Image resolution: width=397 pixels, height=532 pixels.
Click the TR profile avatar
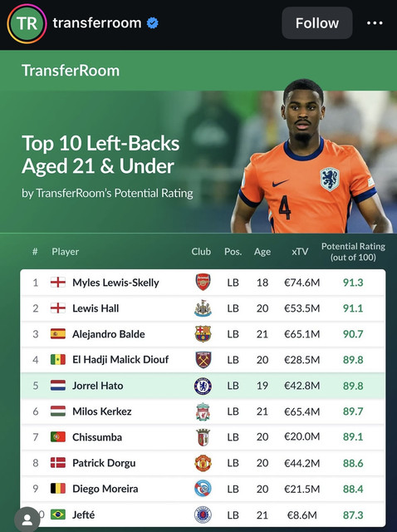pos(27,24)
